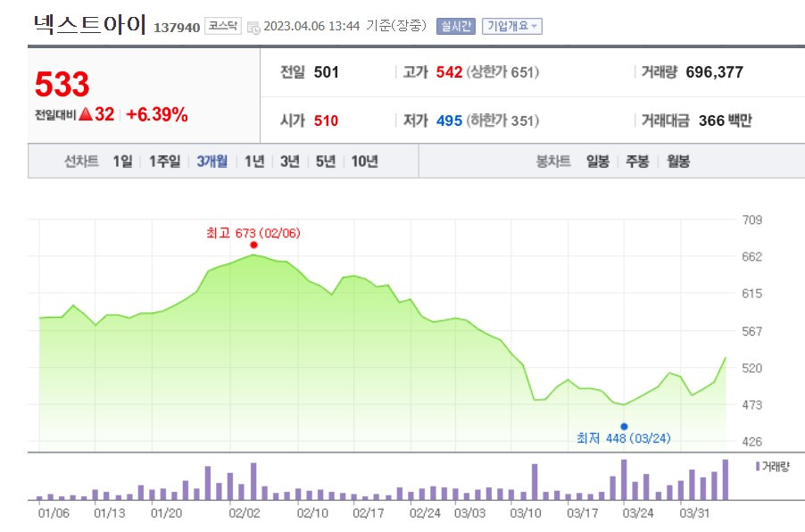Viewport: 805px width, 532px height.
Task: Switch to the 10년 chart view
Action: click(362, 162)
